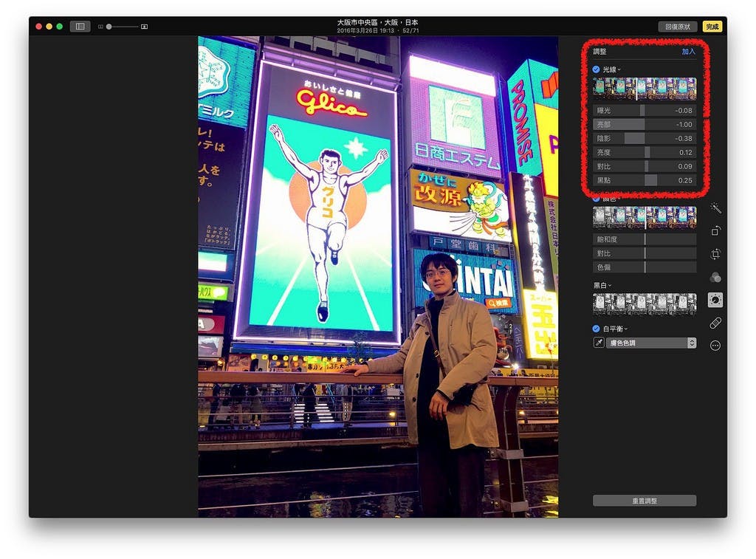Click the 調整 panel heading
The width and height of the screenshot is (756, 559).
click(599, 52)
